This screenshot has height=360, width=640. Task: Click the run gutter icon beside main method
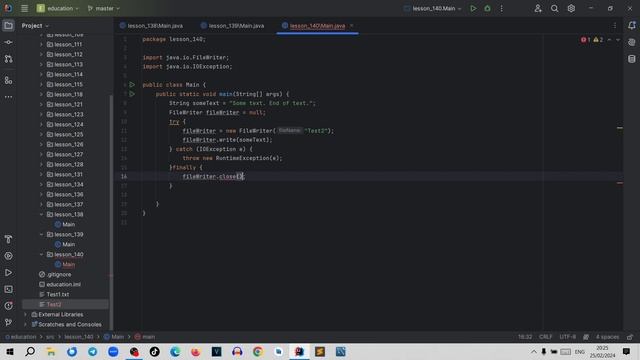[132, 94]
